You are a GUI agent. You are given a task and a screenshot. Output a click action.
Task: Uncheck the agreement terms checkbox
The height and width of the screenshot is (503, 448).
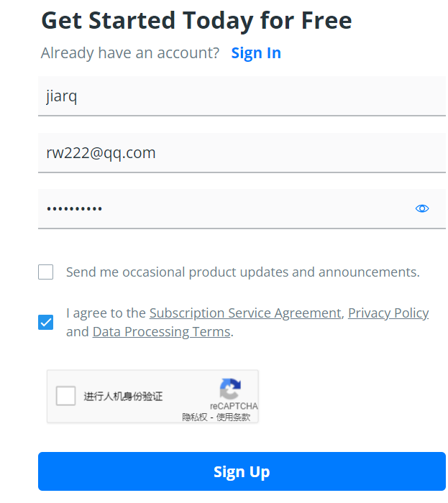tap(46, 322)
